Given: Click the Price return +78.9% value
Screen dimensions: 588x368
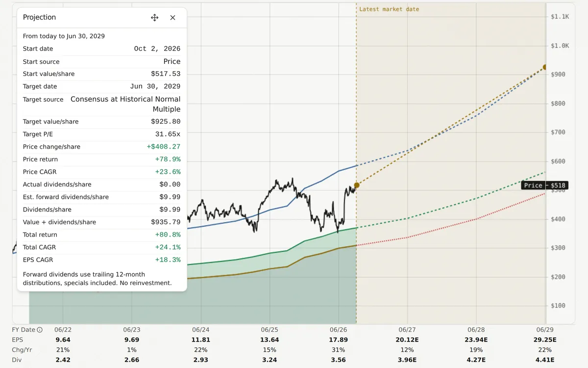Looking at the screenshot, I should coord(168,159).
